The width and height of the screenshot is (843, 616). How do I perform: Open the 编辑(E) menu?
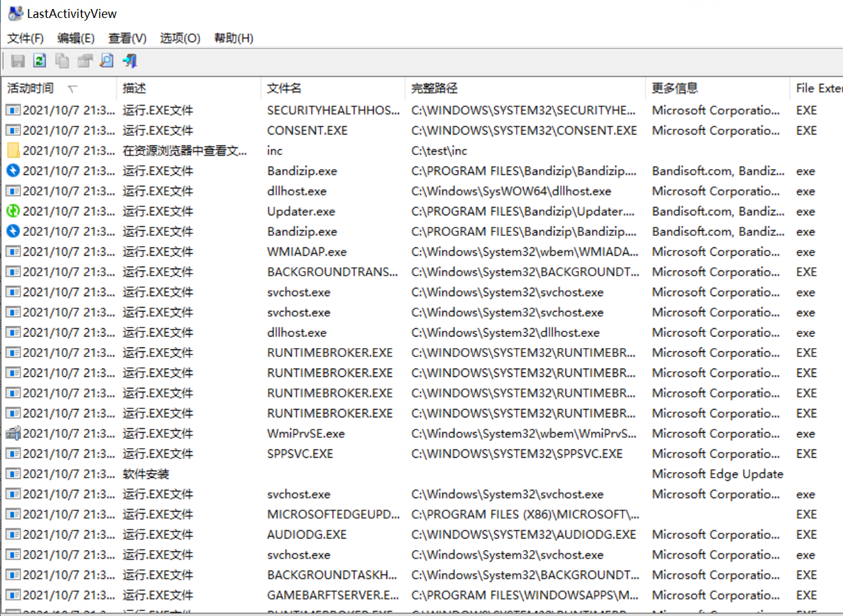76,38
